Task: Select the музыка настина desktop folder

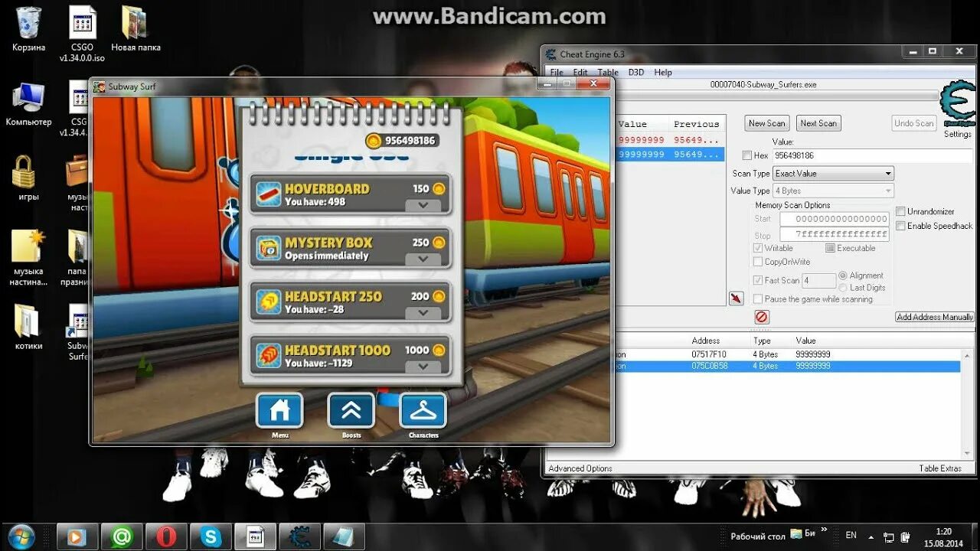Action: 28,257
